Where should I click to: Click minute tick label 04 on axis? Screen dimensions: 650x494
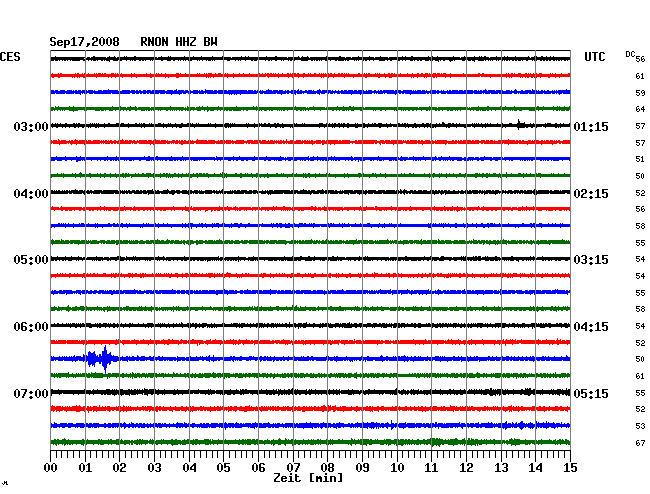coord(189,468)
